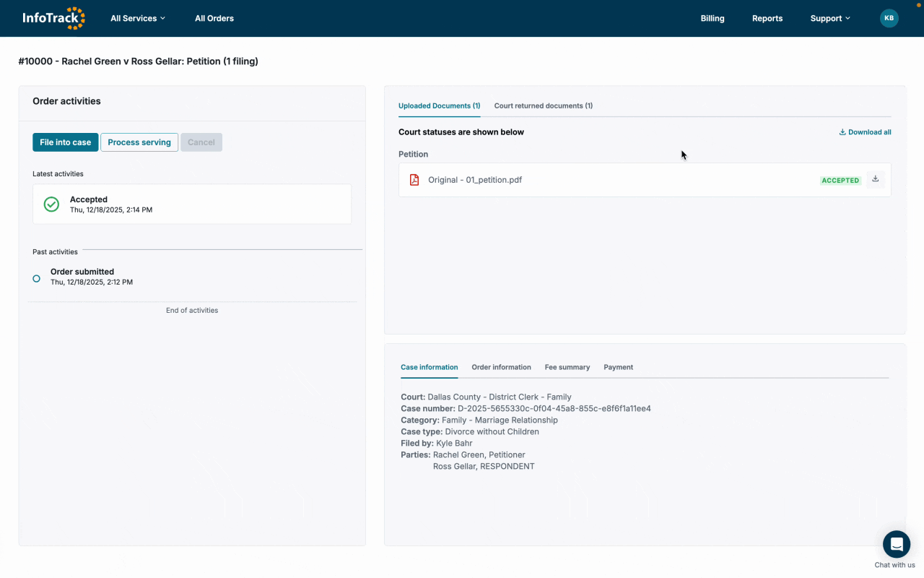
Task: Click the order title #10000 heading
Action: (x=139, y=61)
